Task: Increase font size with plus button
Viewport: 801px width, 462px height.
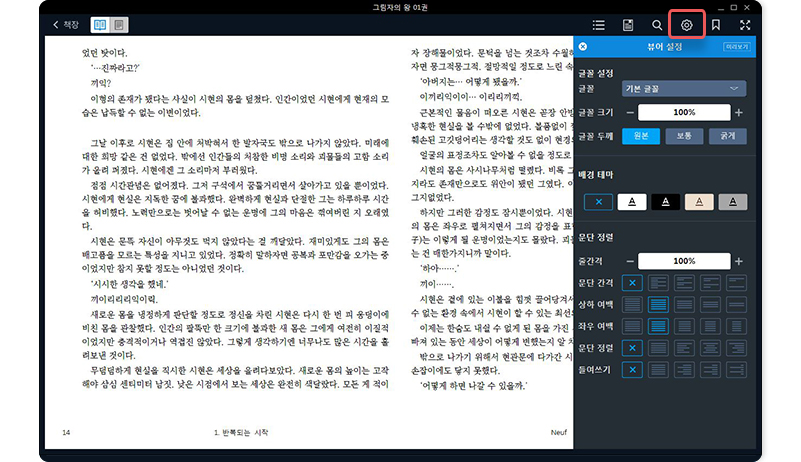Action: pyautogui.click(x=739, y=112)
